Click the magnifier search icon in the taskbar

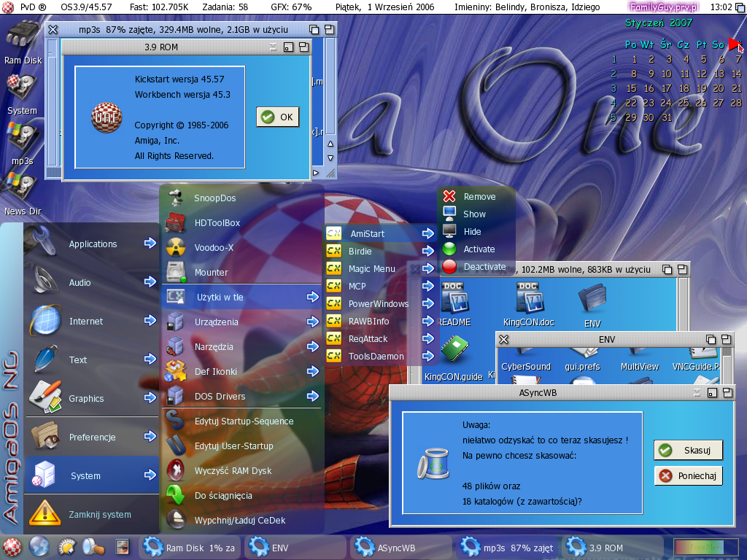[94, 547]
